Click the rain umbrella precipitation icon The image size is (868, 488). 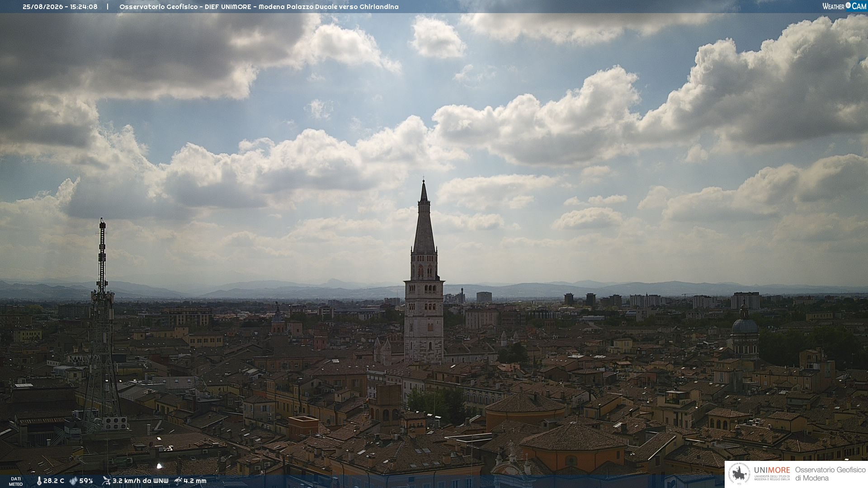(178, 481)
